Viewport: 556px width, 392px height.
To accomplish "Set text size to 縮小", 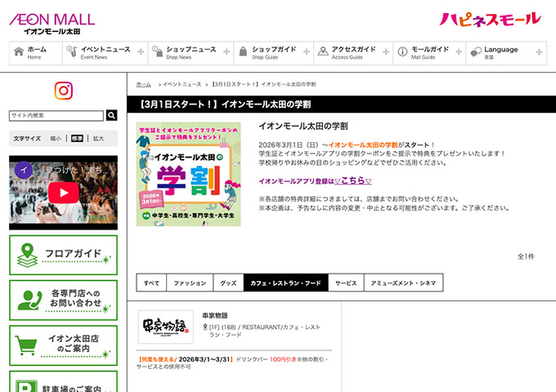I will pyautogui.click(x=56, y=139).
